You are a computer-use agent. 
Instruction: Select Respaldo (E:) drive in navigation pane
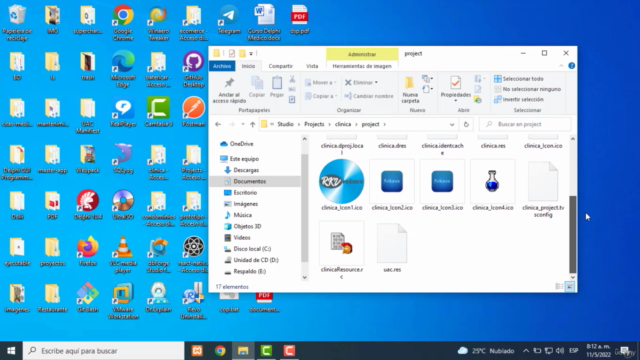tap(245, 271)
